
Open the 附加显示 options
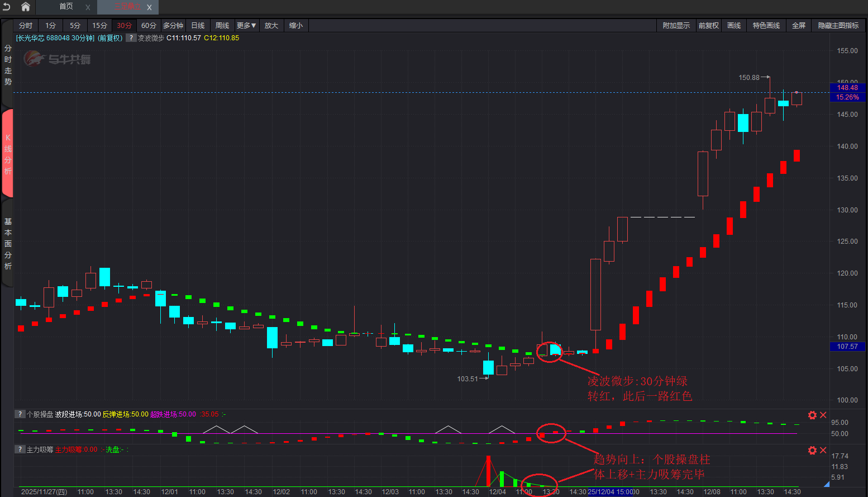click(676, 26)
